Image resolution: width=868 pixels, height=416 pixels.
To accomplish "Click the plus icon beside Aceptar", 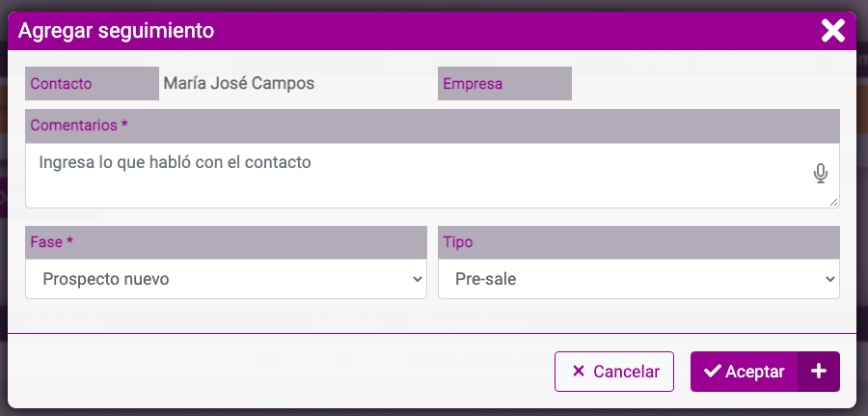I will [819, 372].
